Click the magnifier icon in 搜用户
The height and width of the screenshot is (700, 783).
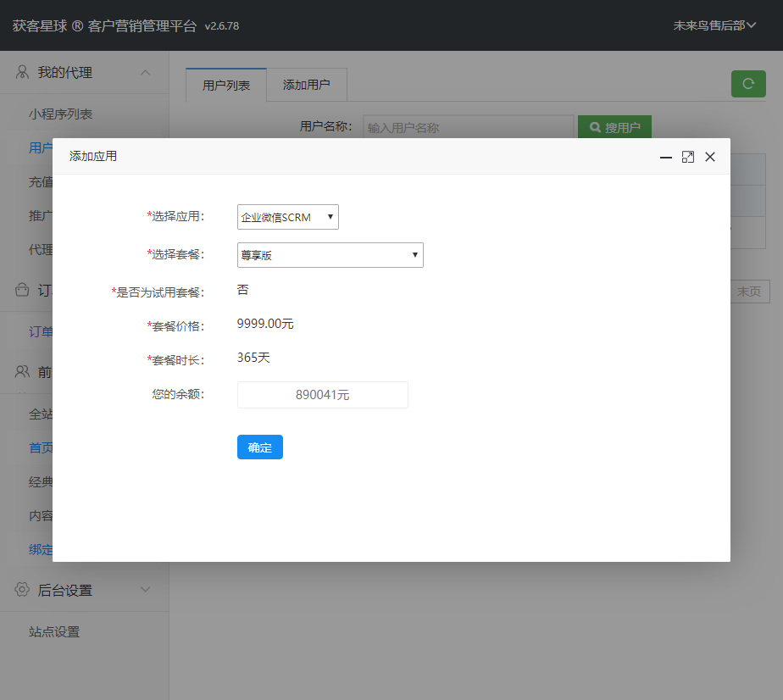[x=595, y=128]
